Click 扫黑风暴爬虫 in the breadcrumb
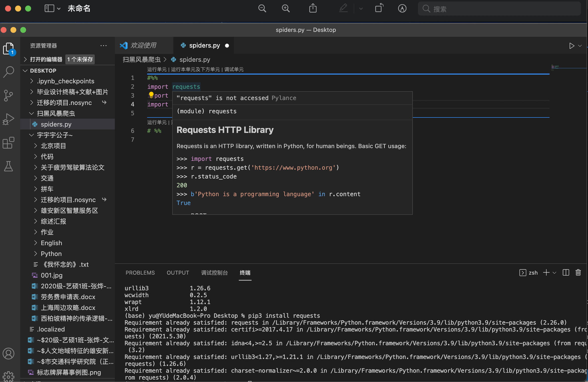The width and height of the screenshot is (588, 382). coord(142,59)
